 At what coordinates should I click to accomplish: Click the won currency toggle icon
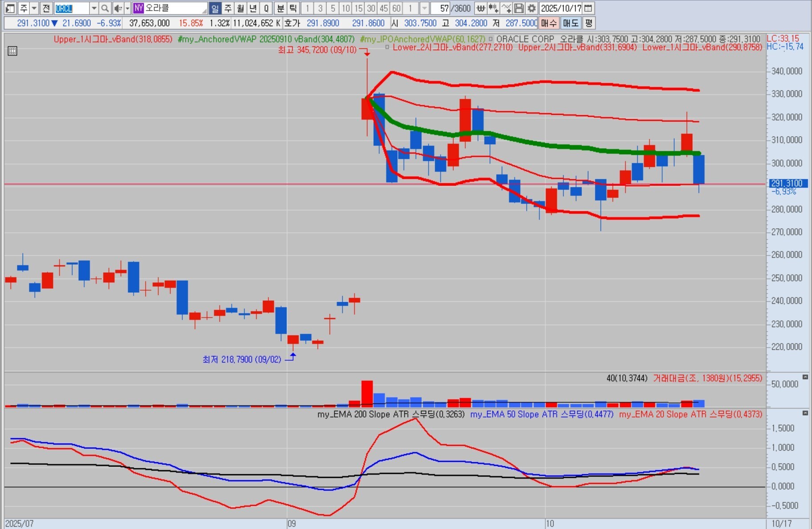[x=481, y=8]
